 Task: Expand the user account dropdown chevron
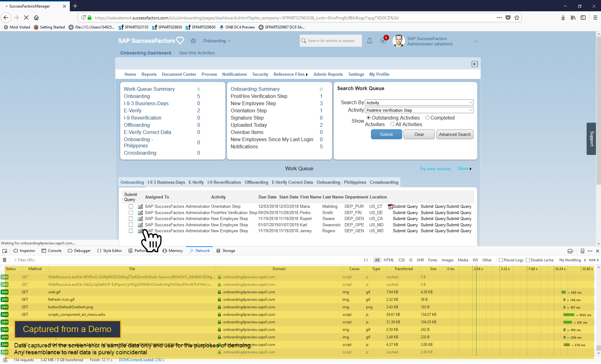[476, 41]
